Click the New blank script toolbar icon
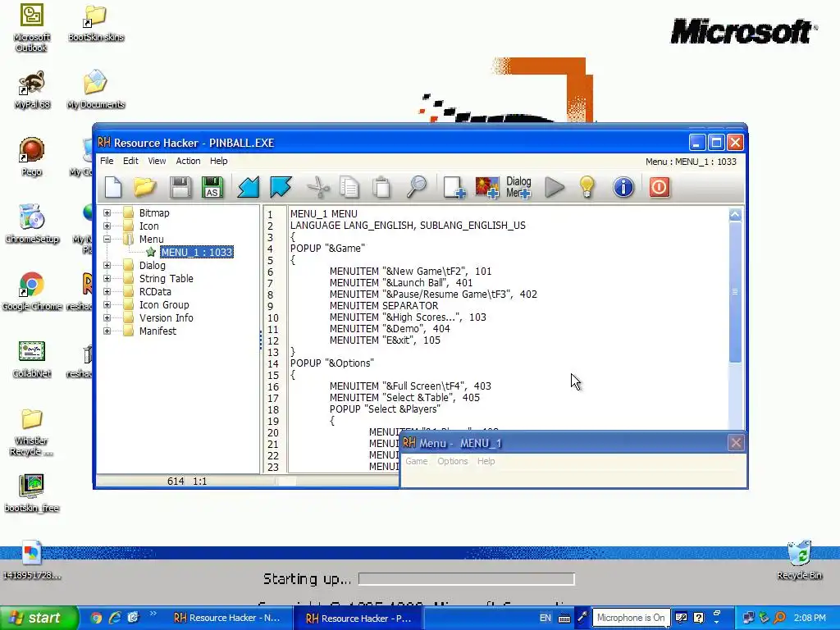840x630 pixels. (113, 188)
